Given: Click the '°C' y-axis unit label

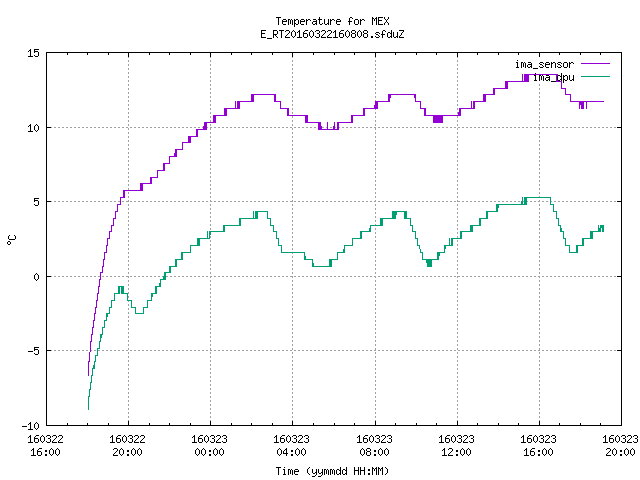Looking at the screenshot, I should 11,240.
